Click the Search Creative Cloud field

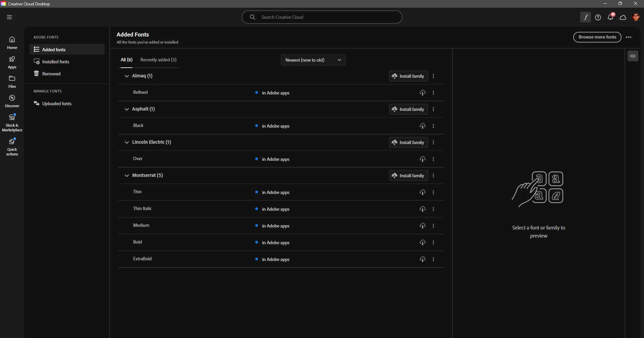coord(322,17)
